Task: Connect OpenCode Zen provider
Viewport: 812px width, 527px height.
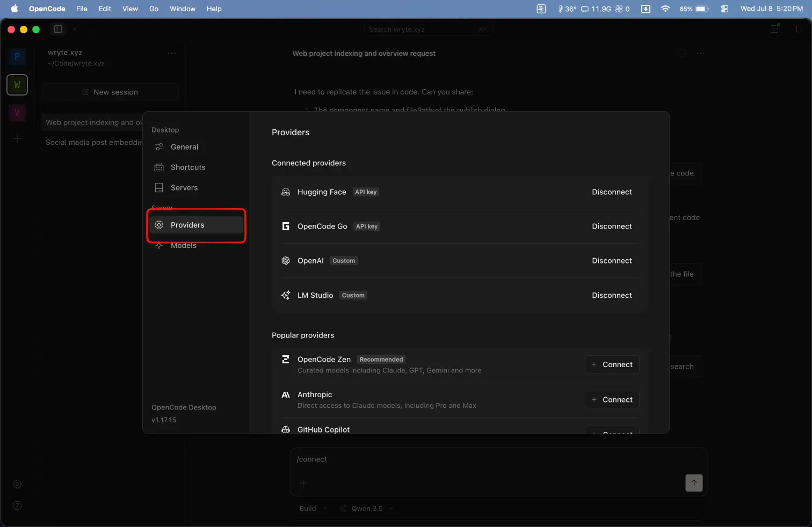Action: tap(612, 364)
